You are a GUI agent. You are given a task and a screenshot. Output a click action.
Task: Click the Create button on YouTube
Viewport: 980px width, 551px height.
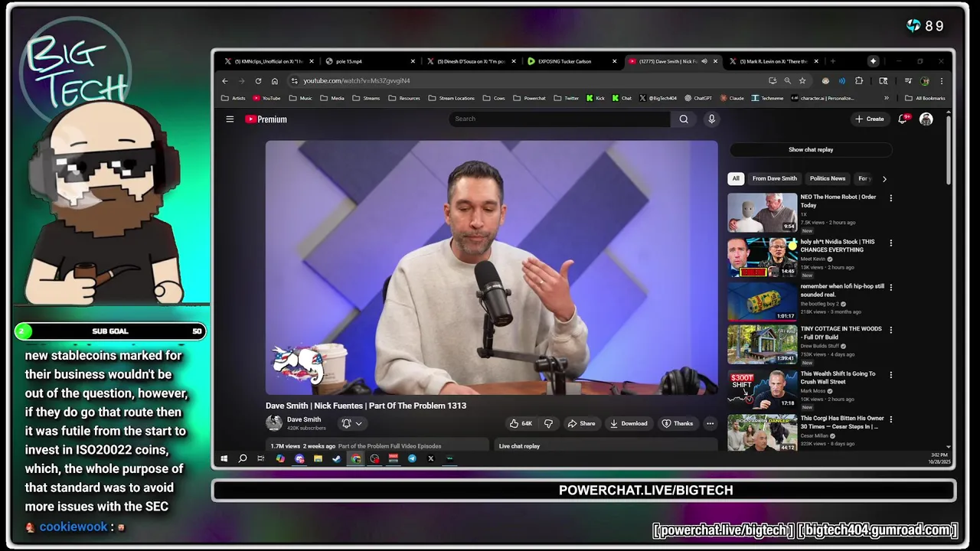tap(870, 119)
